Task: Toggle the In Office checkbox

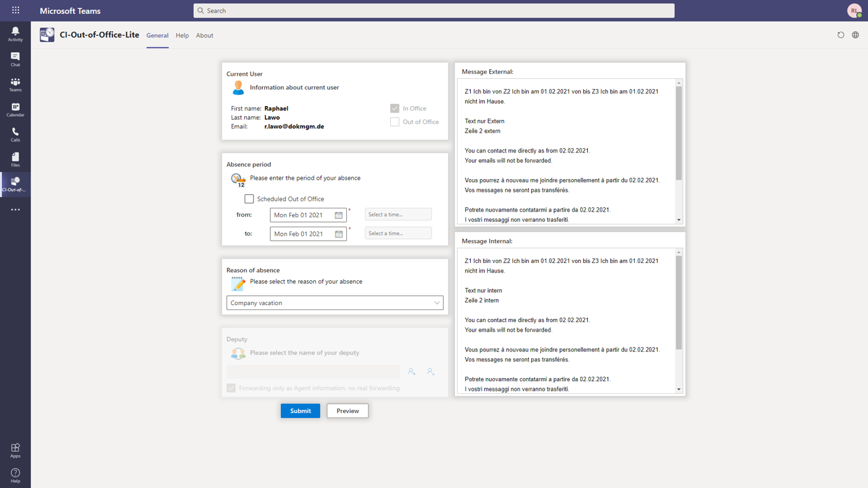Action: 395,109
